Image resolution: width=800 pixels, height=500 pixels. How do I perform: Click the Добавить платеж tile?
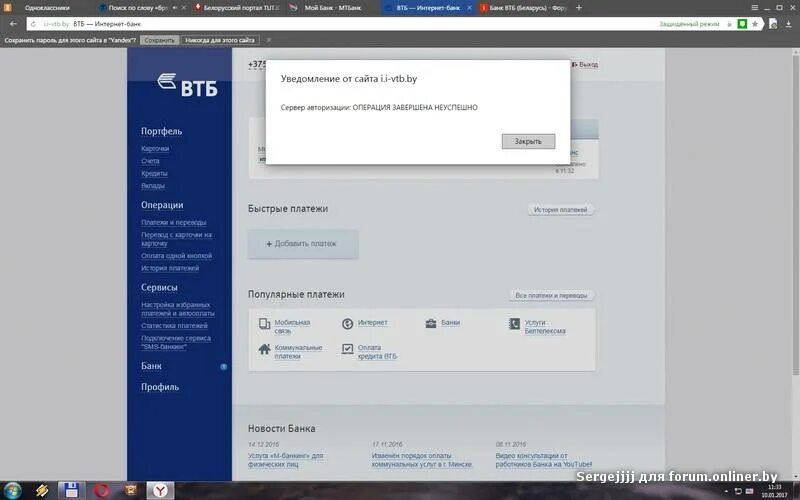[303, 244]
